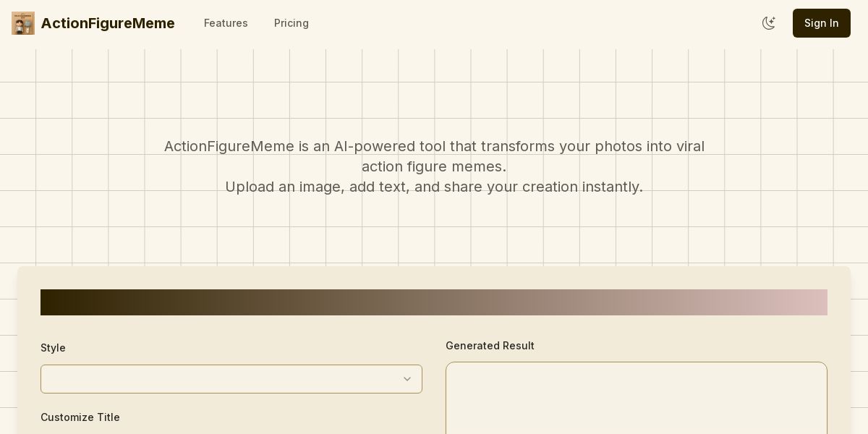Go home via ActionFigureMeme brand text

click(x=108, y=23)
